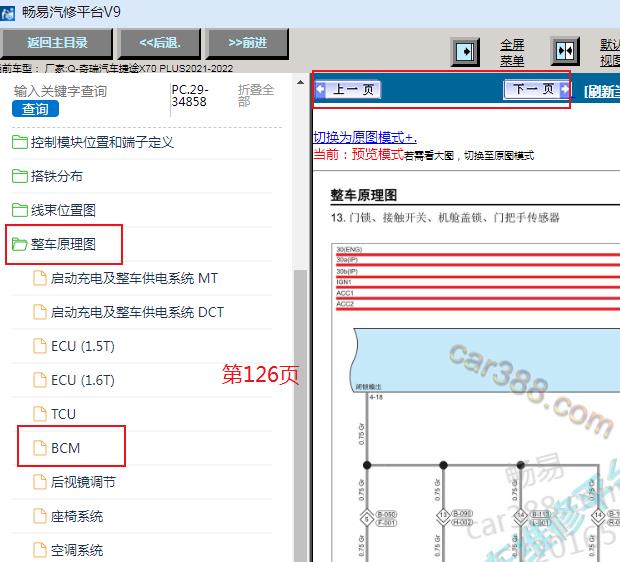Click the file icon beside BCM
Screen dimensions: 620x562
coord(40,448)
